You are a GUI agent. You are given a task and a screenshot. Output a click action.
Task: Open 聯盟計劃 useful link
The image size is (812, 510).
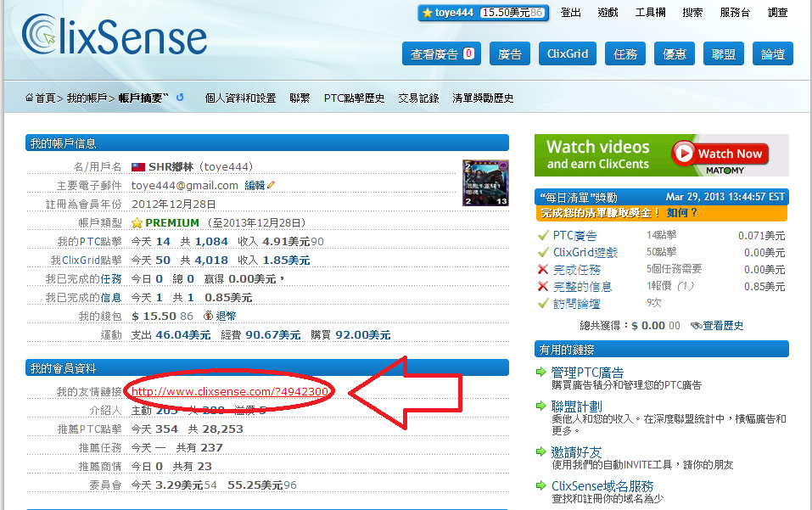coord(576,406)
